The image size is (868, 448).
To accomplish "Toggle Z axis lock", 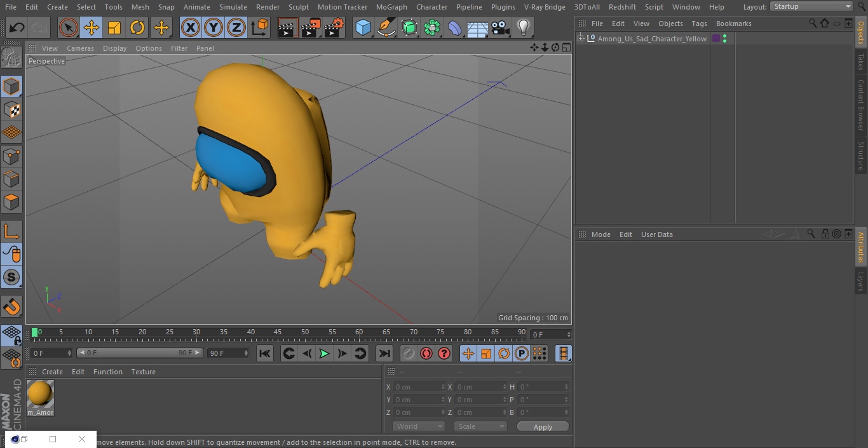I will (x=236, y=27).
